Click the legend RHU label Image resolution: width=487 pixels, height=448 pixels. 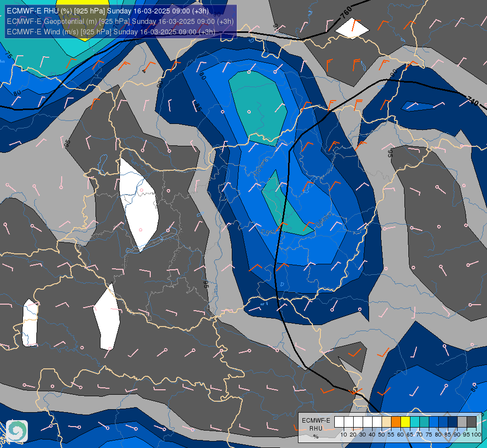(x=316, y=429)
